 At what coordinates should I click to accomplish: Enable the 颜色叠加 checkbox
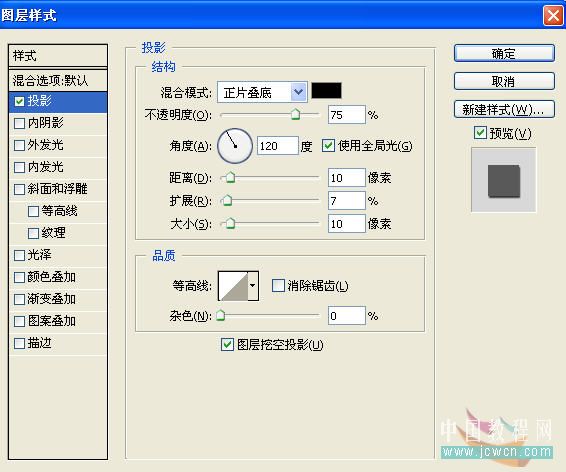point(19,277)
